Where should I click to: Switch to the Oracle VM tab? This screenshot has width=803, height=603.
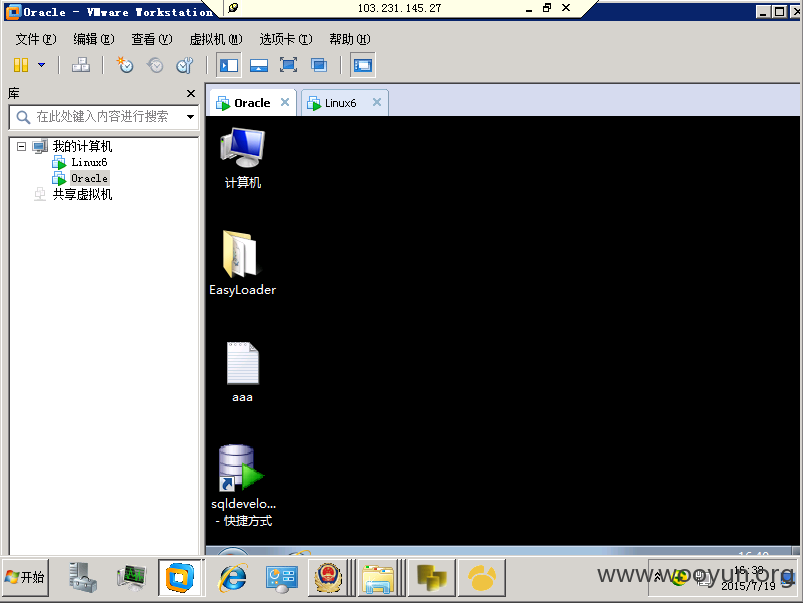[251, 103]
